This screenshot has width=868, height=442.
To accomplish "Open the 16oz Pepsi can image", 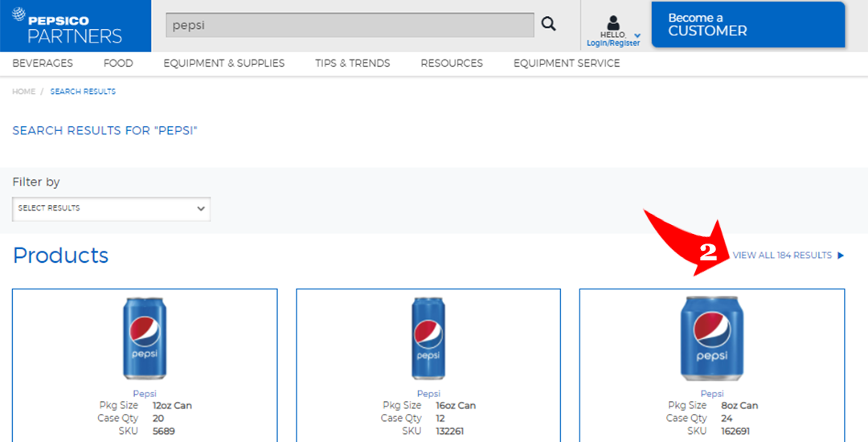I will 428,338.
